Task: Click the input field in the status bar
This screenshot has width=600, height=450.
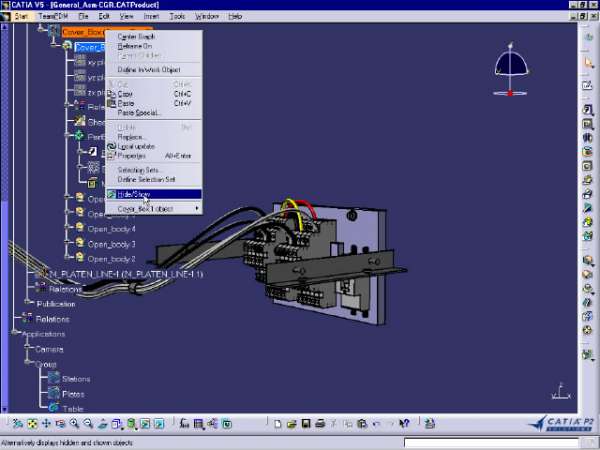Action: [x=491, y=443]
